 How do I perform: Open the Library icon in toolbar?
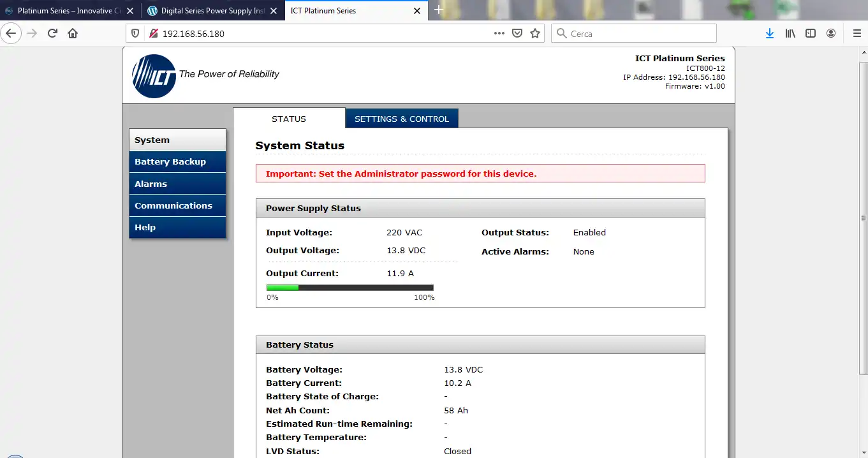pos(790,33)
